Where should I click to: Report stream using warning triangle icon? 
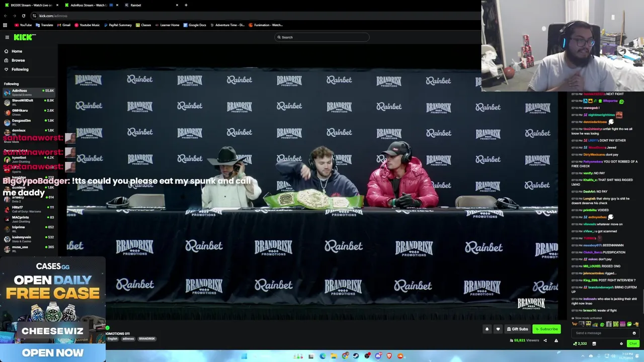[556, 340]
